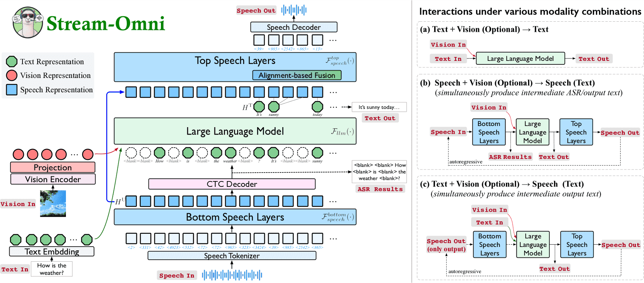Click the Vision In label in panel (a)
The image size is (644, 283).
click(448, 45)
